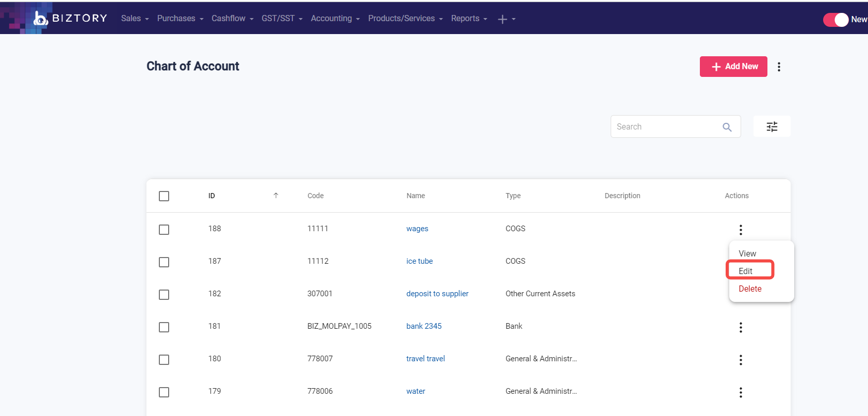Expand the Accounting dropdown menu
Screen dimensions: 868x416
click(x=335, y=19)
